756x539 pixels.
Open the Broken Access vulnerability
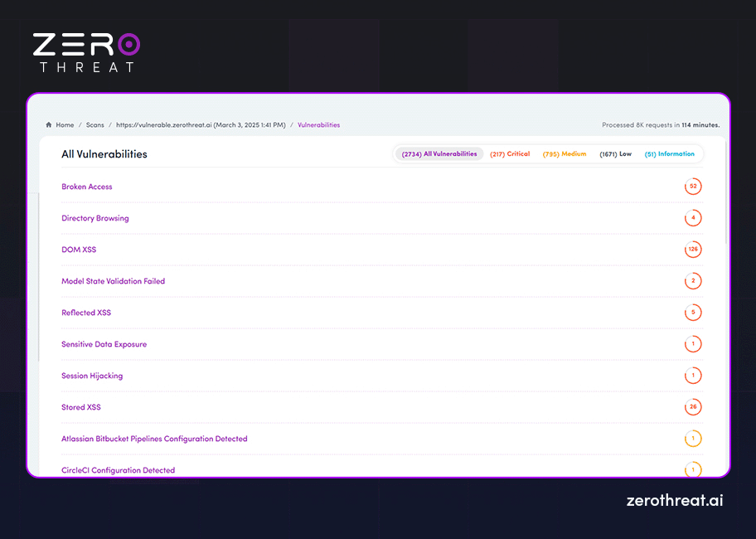[87, 187]
